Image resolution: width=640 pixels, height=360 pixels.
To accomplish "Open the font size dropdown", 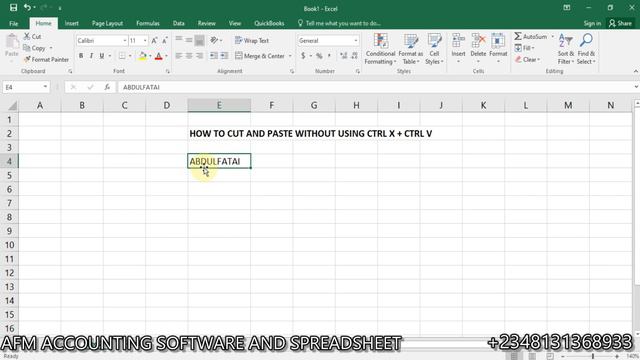I will (x=145, y=41).
